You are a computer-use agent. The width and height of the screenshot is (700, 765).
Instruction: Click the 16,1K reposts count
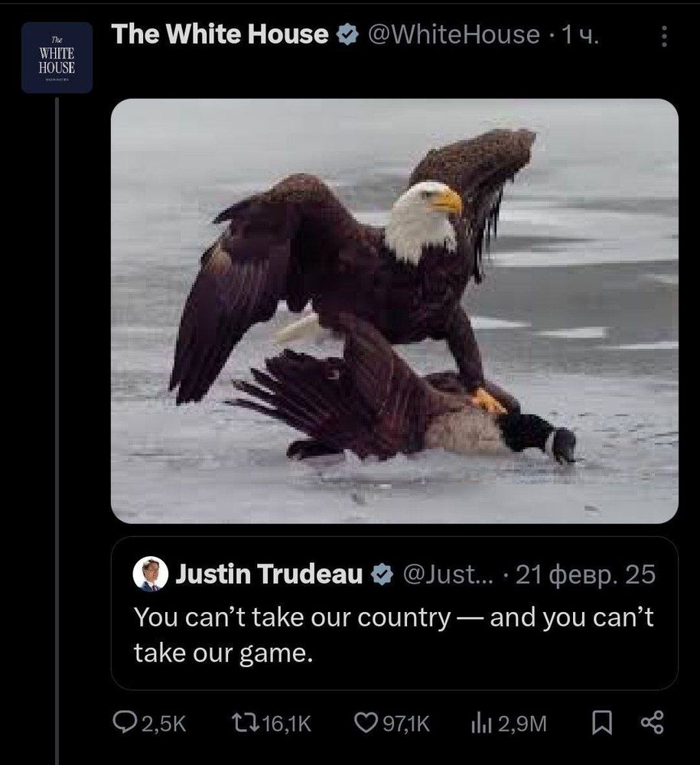[x=287, y=723]
